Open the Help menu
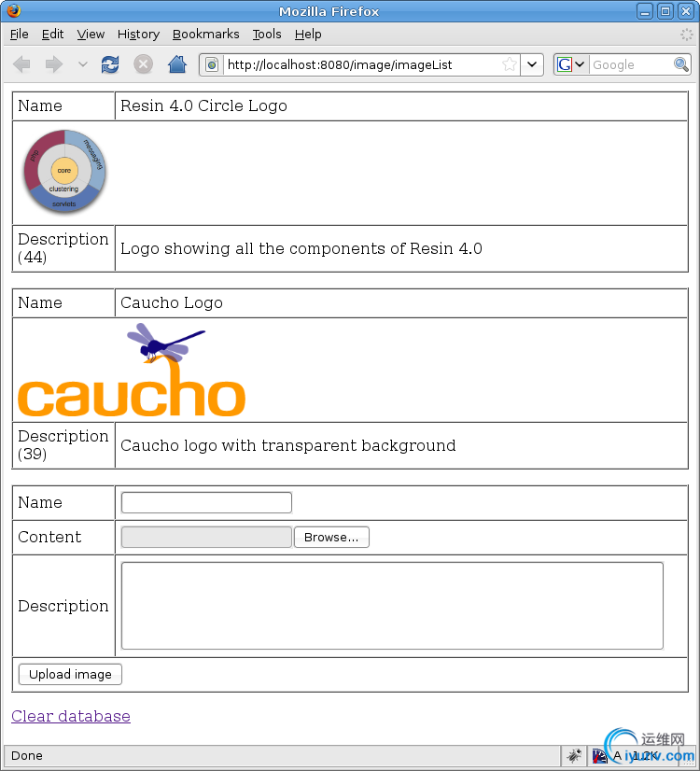The image size is (700, 771). (x=308, y=35)
